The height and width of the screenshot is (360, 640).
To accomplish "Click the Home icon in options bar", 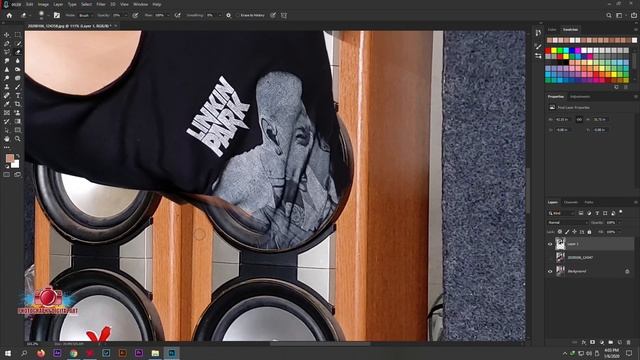I will [9, 15].
